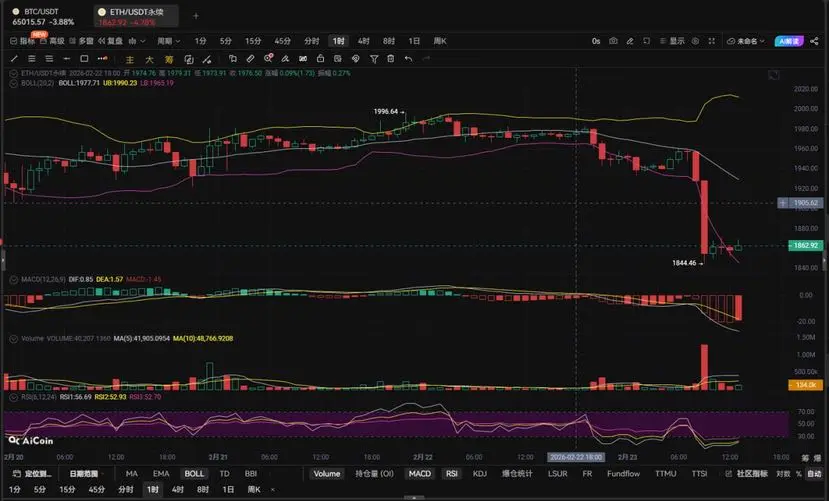
Task: Select the rectangle drawing tool
Action: point(84,59)
